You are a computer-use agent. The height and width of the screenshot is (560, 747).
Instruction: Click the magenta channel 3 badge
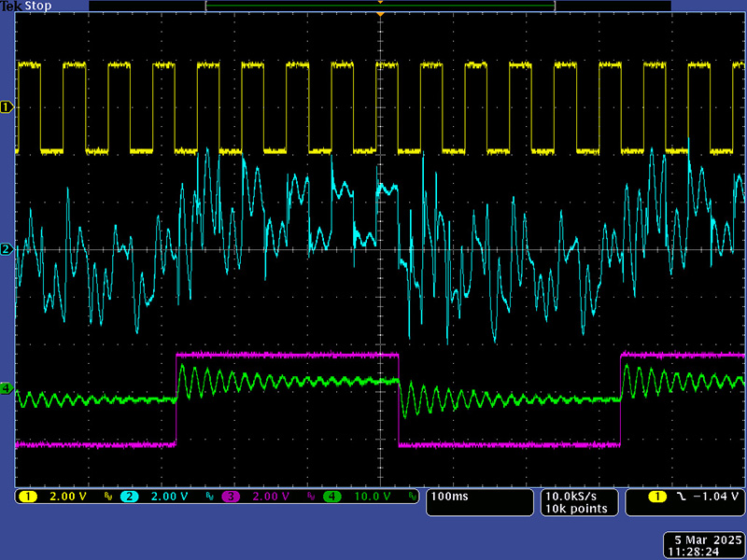(230, 497)
